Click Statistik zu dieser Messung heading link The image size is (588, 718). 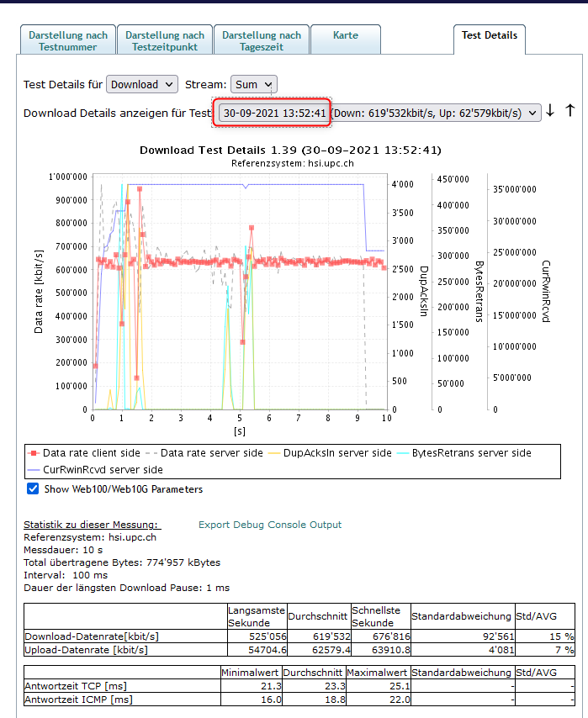click(91, 525)
